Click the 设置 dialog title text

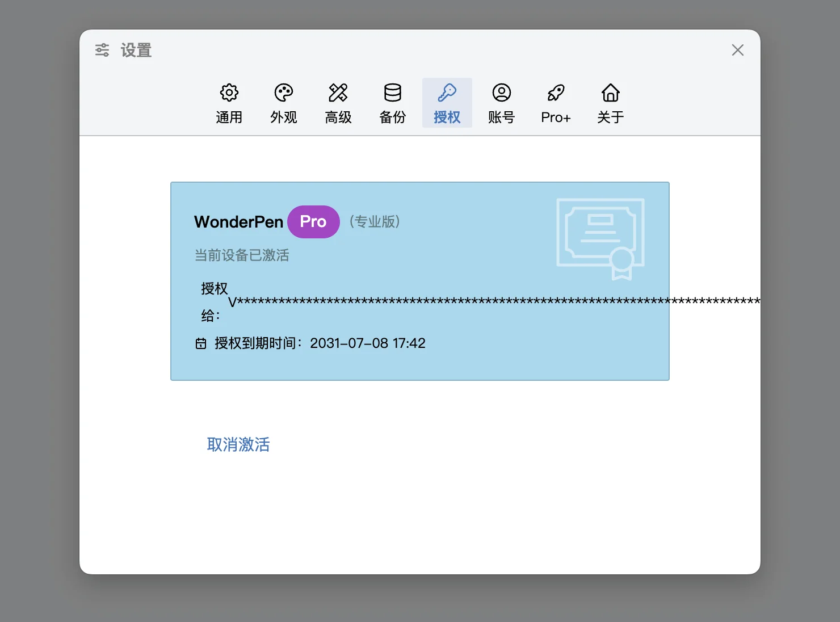(136, 51)
